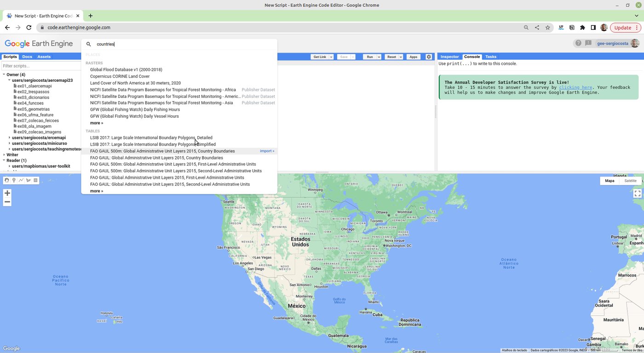The image size is (644, 353).
Task: Select Copernicus CORINE Land Cover result
Action: click(120, 76)
